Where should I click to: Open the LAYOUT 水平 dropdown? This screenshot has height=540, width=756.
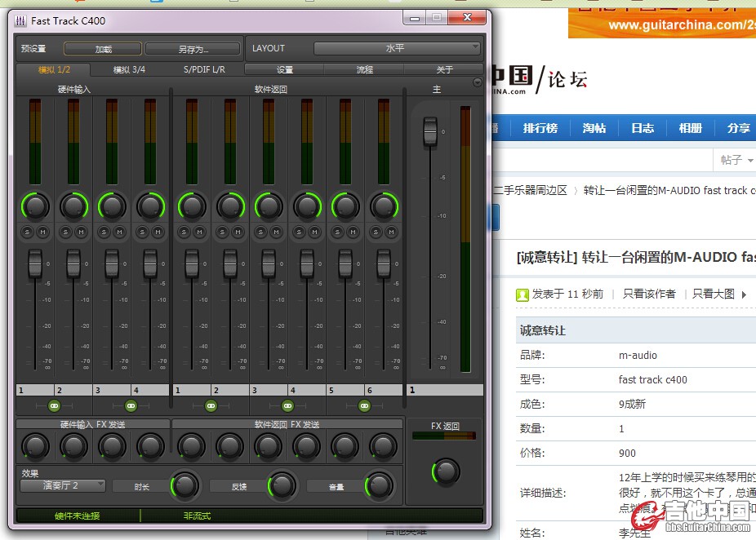397,48
